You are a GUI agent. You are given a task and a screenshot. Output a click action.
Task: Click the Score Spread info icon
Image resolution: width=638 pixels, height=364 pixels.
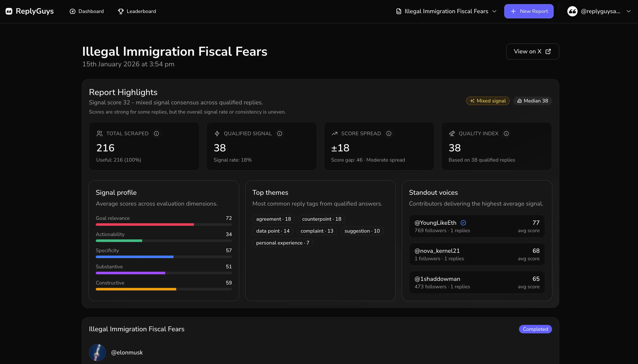point(388,134)
